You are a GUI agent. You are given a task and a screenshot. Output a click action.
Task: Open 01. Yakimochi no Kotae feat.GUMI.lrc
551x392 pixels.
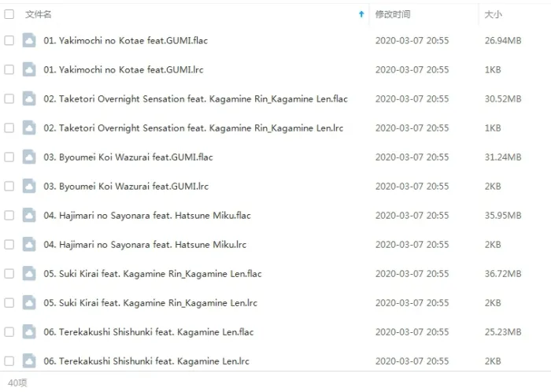tap(124, 70)
